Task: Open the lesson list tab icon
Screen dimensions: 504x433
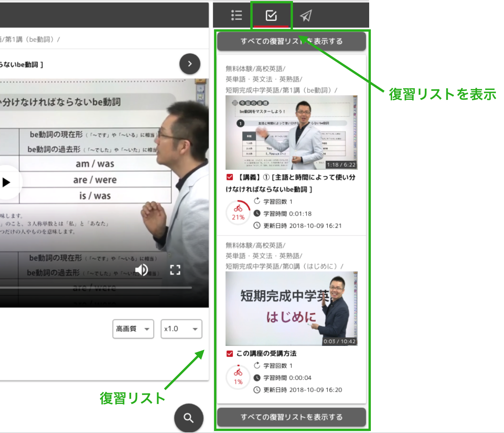Action: tap(236, 15)
